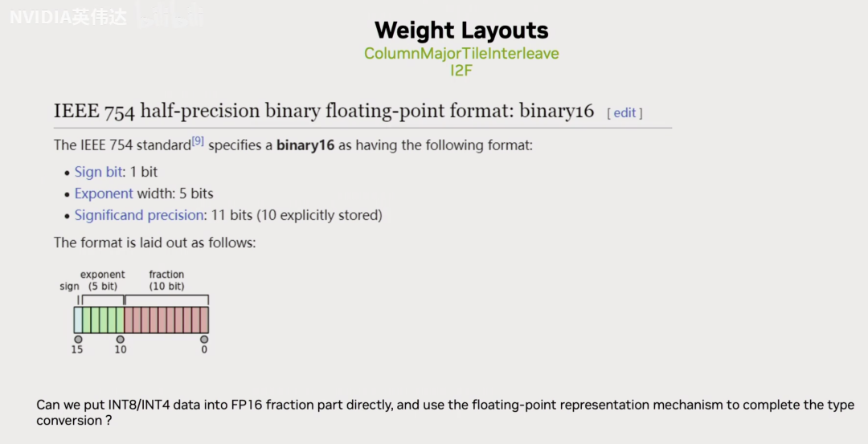This screenshot has width=868, height=444.
Task: Open the Significand precision link
Action: point(139,215)
